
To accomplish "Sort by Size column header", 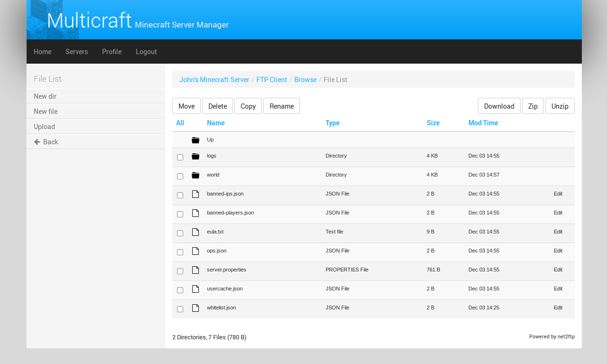I will click(x=433, y=123).
